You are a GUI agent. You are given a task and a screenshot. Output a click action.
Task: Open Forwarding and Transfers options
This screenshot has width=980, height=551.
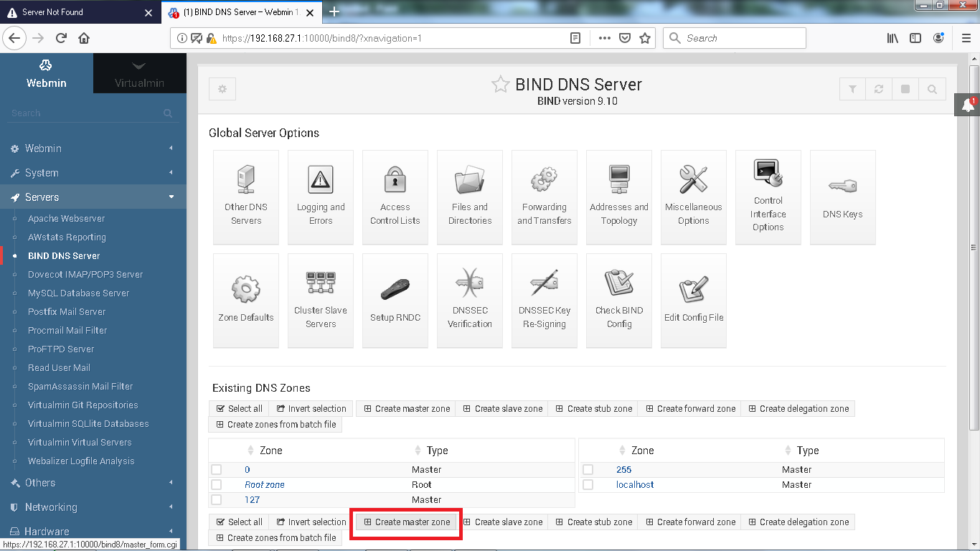(x=545, y=197)
